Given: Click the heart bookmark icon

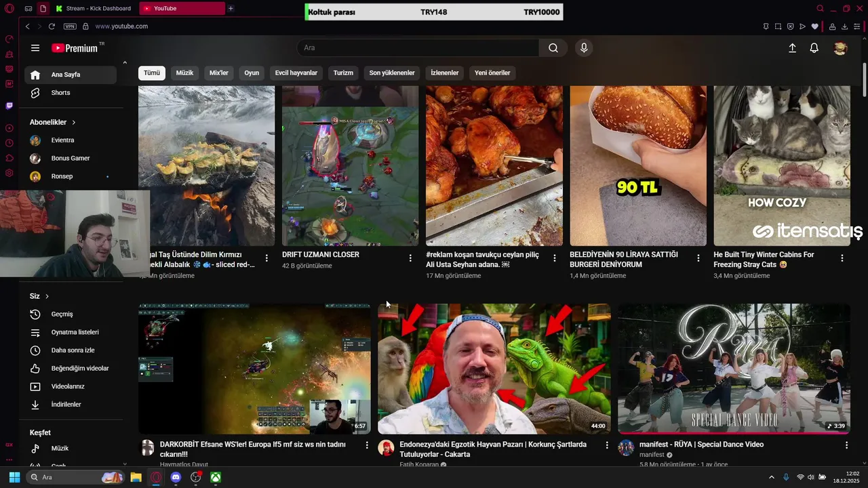Looking at the screenshot, I should 814,26.
